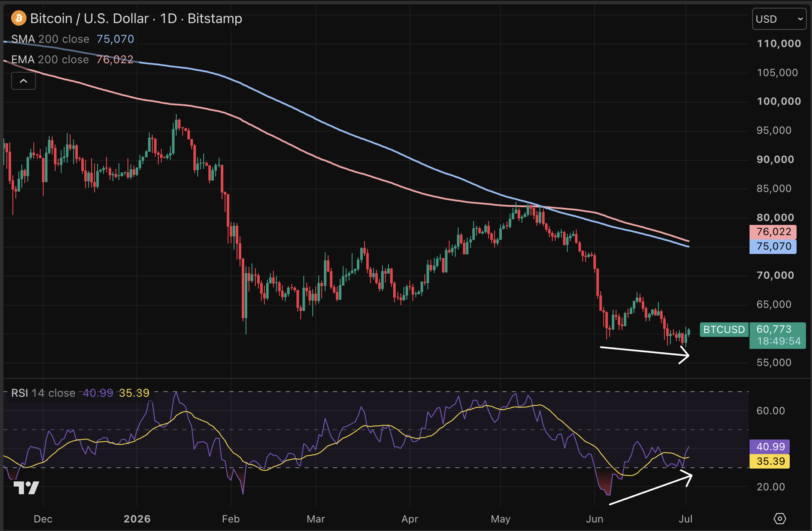Click the 85,000 price scale label
Screen dimensions: 812x531
pos(774,189)
